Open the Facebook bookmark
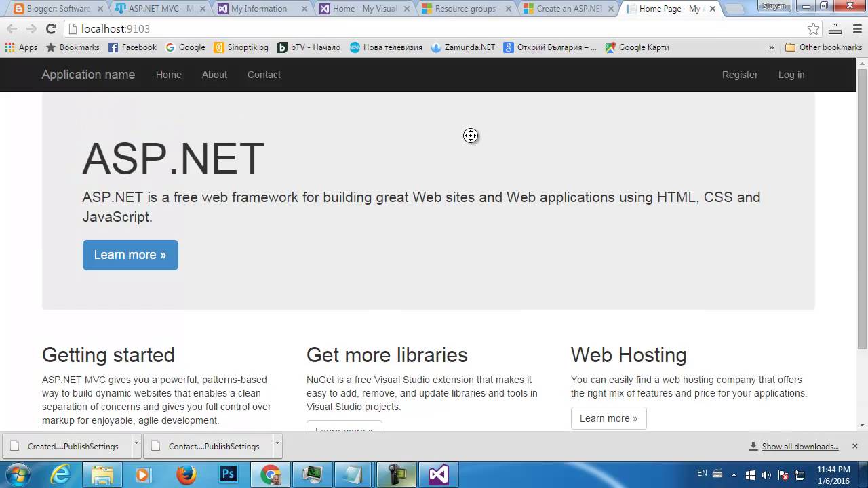Image resolution: width=868 pixels, height=488 pixels. pos(132,47)
